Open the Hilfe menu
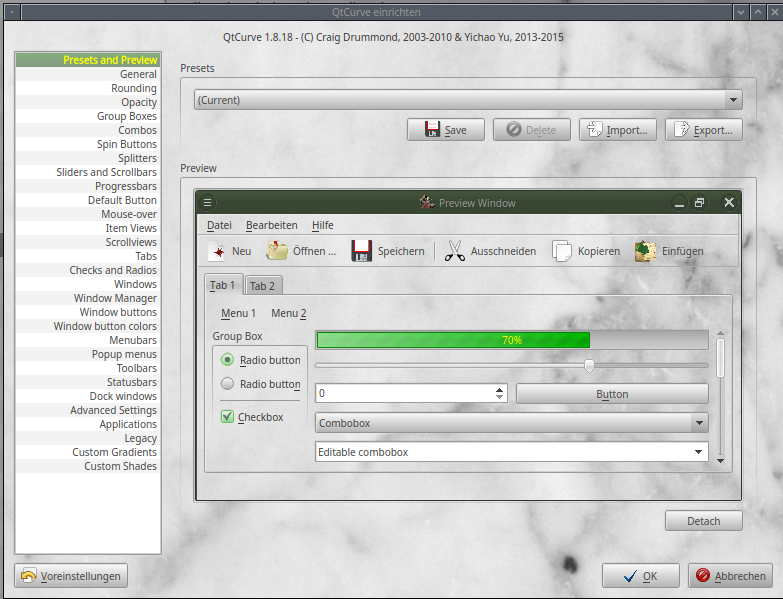The height and width of the screenshot is (599, 783). [x=323, y=225]
